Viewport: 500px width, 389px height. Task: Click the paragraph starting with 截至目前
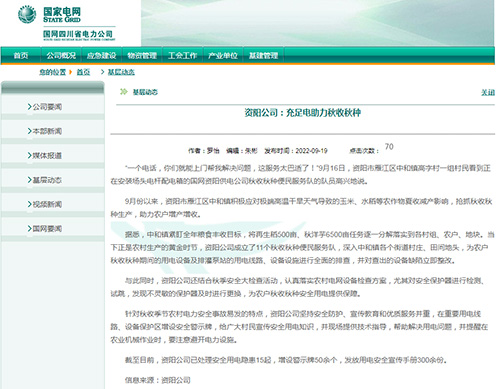[286, 360]
